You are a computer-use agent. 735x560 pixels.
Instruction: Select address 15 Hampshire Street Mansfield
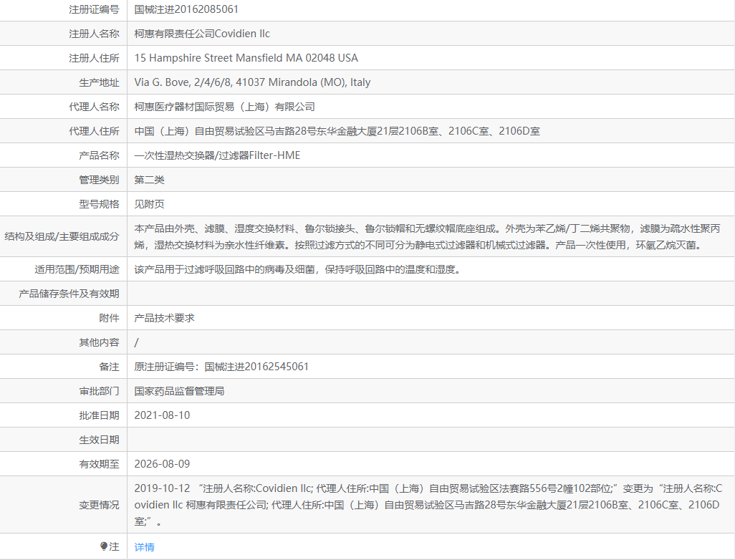[246, 58]
